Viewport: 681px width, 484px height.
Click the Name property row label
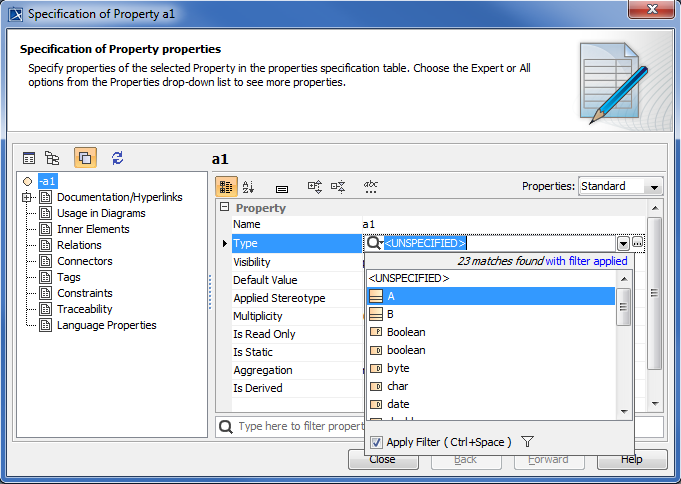click(247, 225)
